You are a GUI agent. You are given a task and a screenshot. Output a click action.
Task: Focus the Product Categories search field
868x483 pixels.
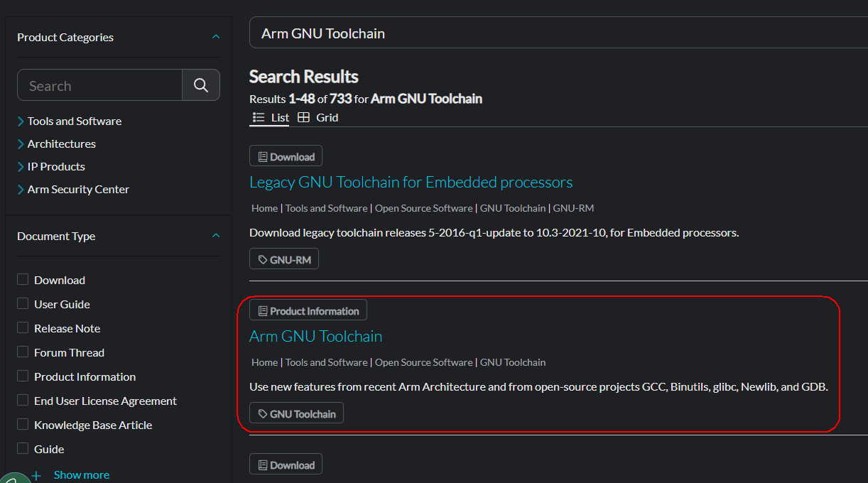[100, 85]
